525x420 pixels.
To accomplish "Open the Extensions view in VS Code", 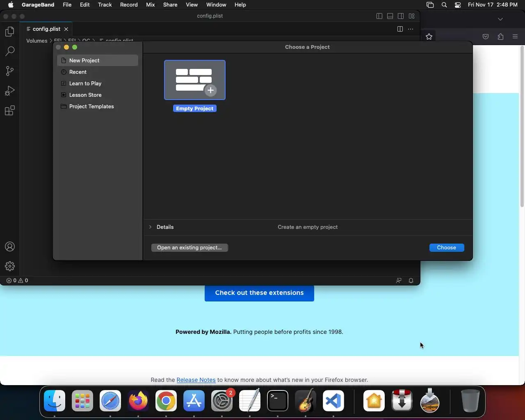I will click(10, 110).
